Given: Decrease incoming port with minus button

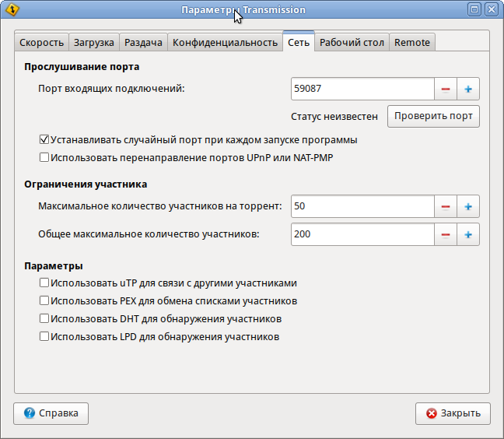Looking at the screenshot, I should pyautogui.click(x=446, y=89).
